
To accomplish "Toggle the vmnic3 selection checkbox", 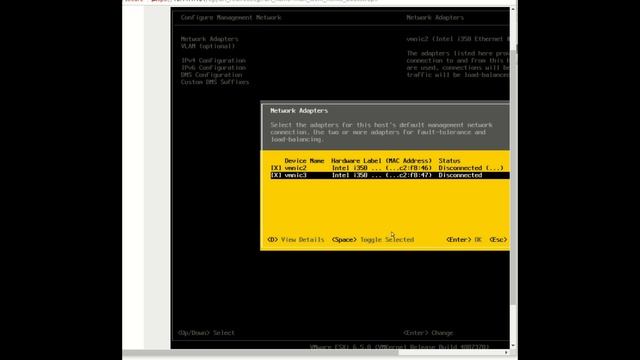I will click(x=276, y=175).
